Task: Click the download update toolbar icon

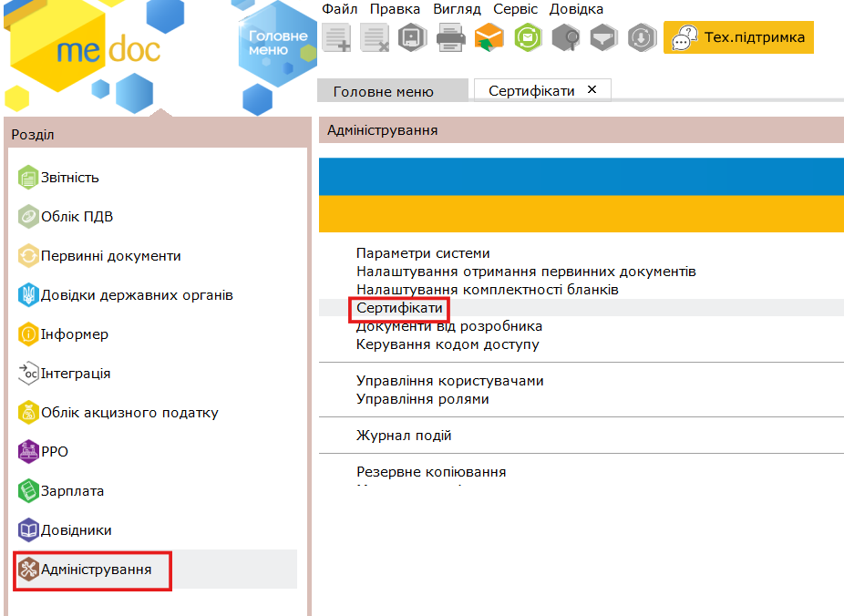Action: tap(643, 38)
